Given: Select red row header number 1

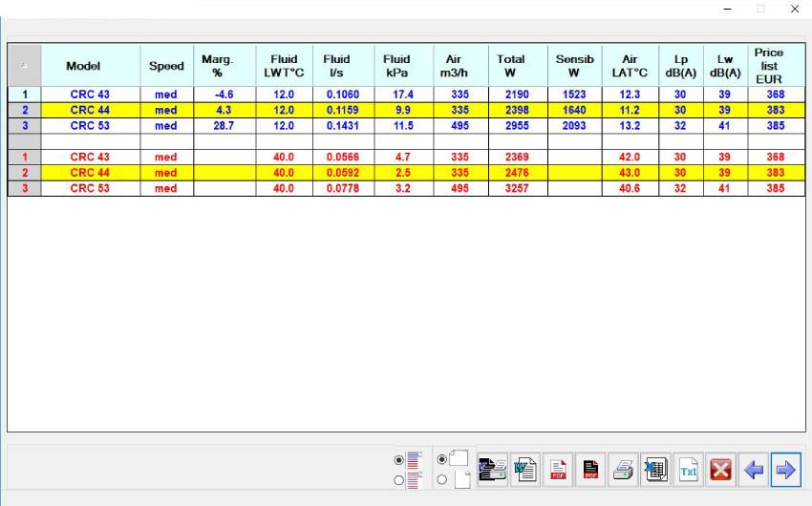Looking at the screenshot, I should coord(24,157).
